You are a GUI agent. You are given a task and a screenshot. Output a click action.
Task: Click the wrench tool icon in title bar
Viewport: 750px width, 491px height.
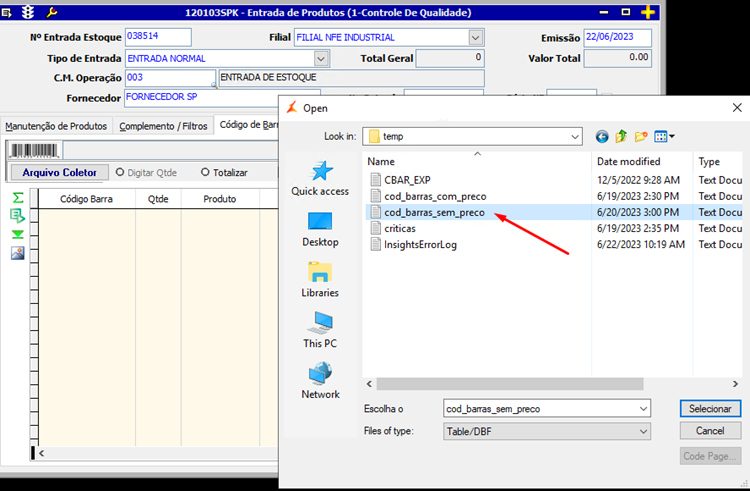[52, 12]
